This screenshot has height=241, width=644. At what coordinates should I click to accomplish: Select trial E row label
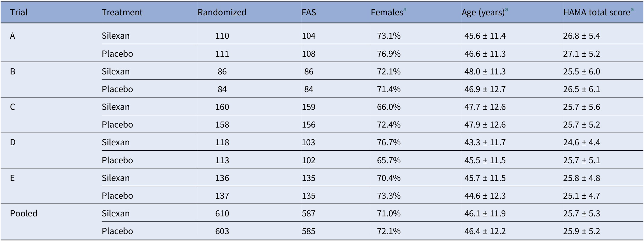12,178
